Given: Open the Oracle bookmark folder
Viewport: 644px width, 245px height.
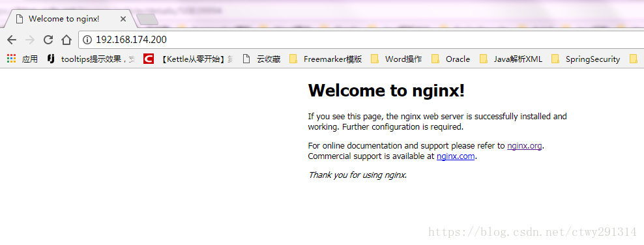Looking at the screenshot, I should coord(450,59).
